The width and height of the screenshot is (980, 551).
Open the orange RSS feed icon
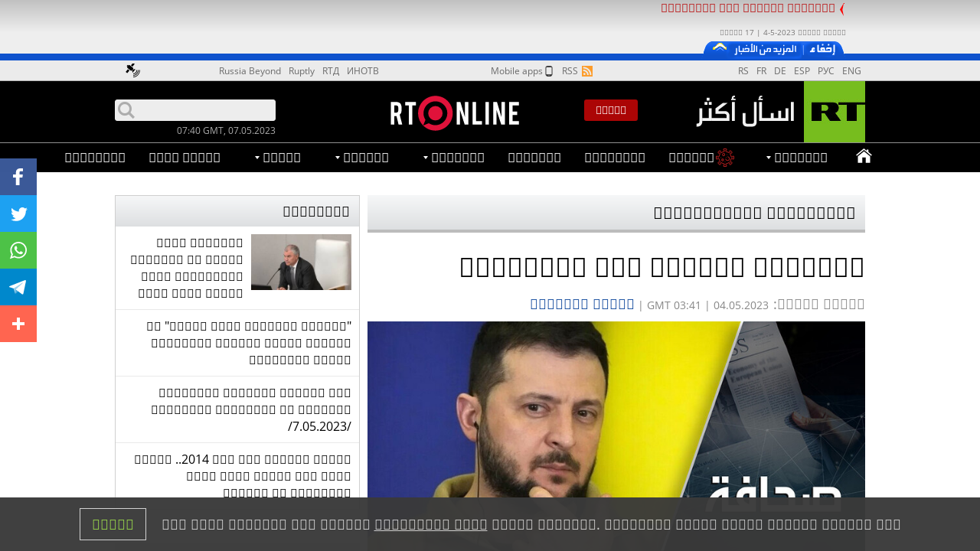click(x=587, y=71)
